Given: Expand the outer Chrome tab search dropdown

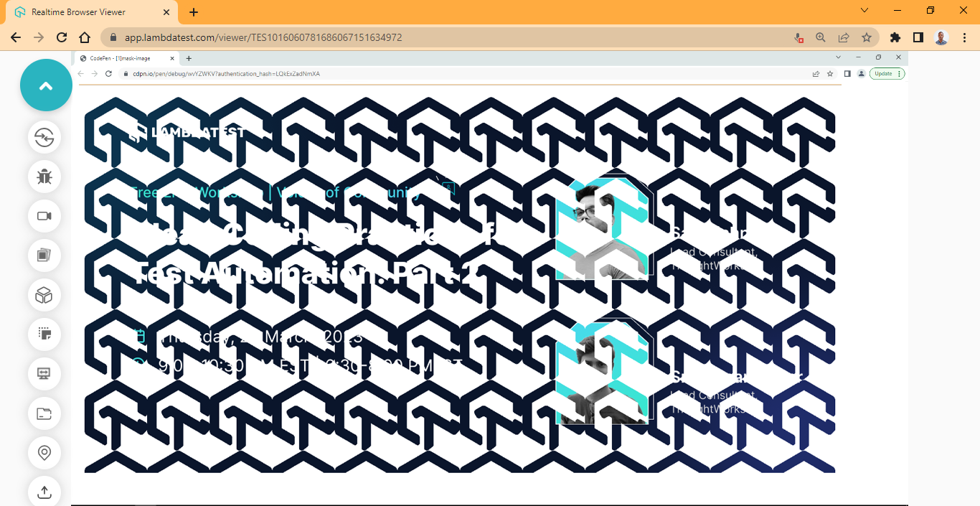Looking at the screenshot, I should click(x=864, y=10).
